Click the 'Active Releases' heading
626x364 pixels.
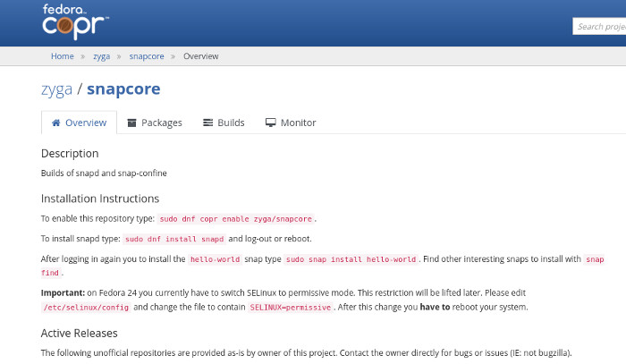(79, 334)
